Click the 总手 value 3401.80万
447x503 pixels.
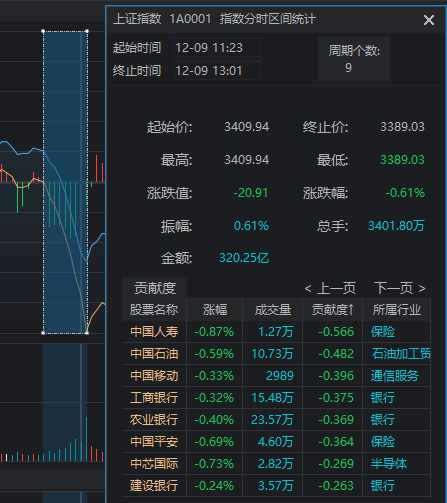click(396, 226)
